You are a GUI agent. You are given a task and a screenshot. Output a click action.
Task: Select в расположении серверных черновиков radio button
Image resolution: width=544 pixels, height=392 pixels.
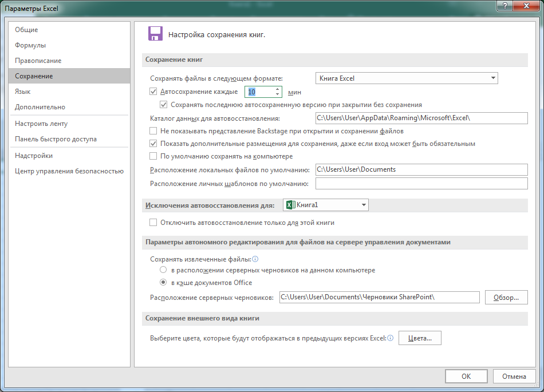(163, 270)
